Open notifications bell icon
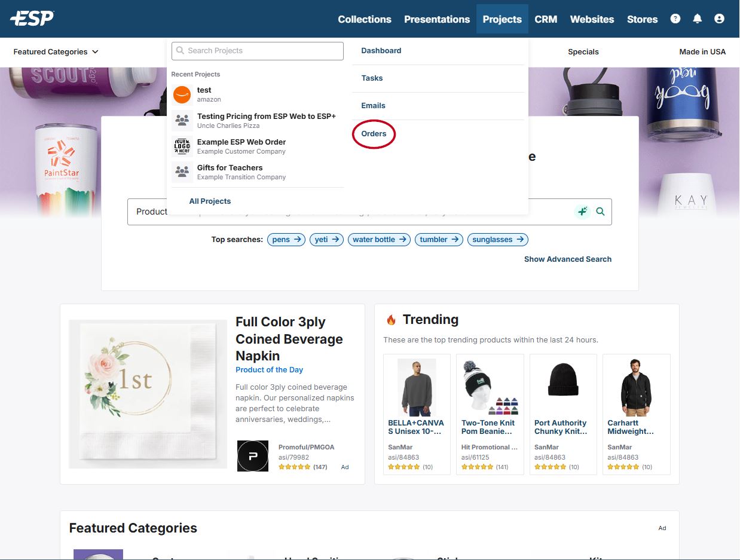Viewport: 740px width, 560px height. 697,19
